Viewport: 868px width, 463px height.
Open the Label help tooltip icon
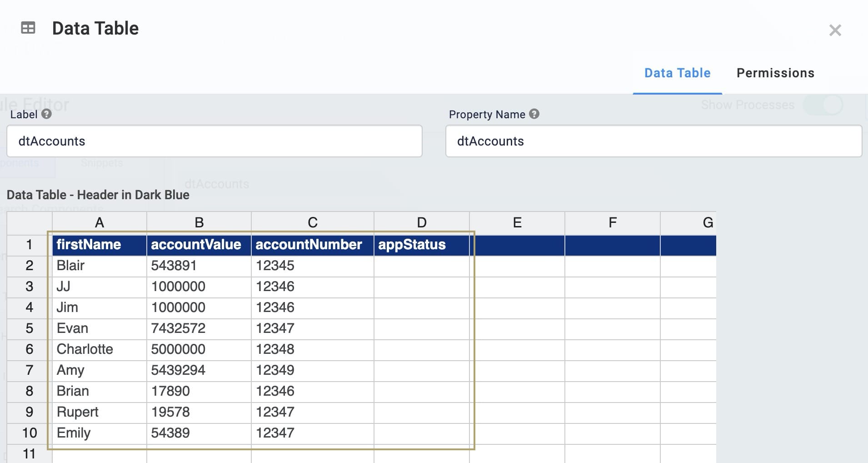(x=46, y=114)
